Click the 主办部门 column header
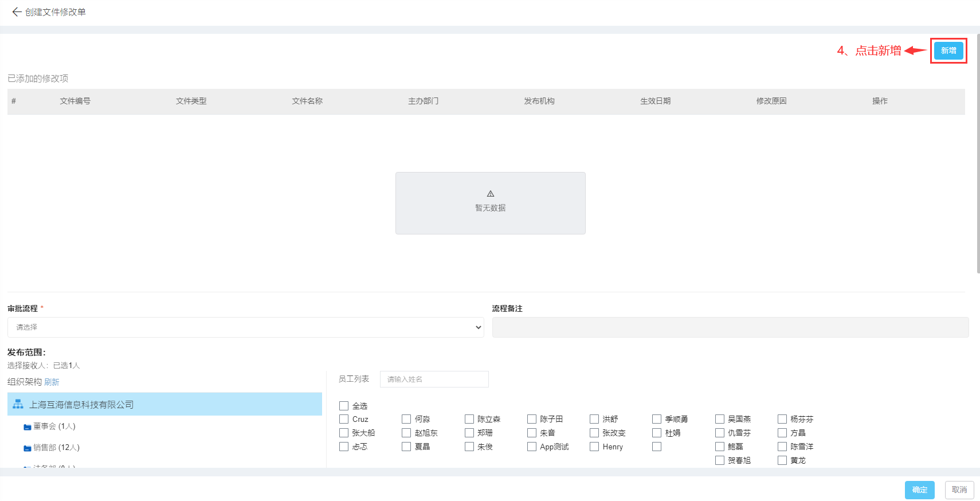 (424, 101)
